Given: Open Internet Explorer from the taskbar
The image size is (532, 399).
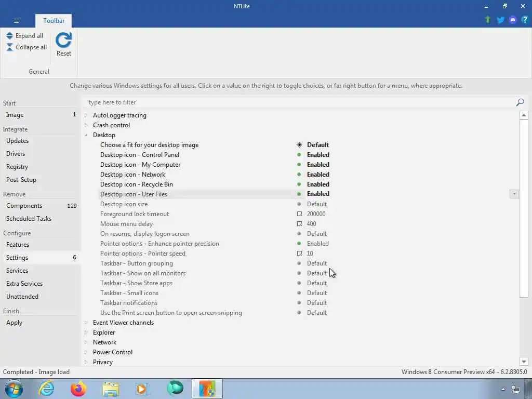Looking at the screenshot, I should pyautogui.click(x=46, y=389).
